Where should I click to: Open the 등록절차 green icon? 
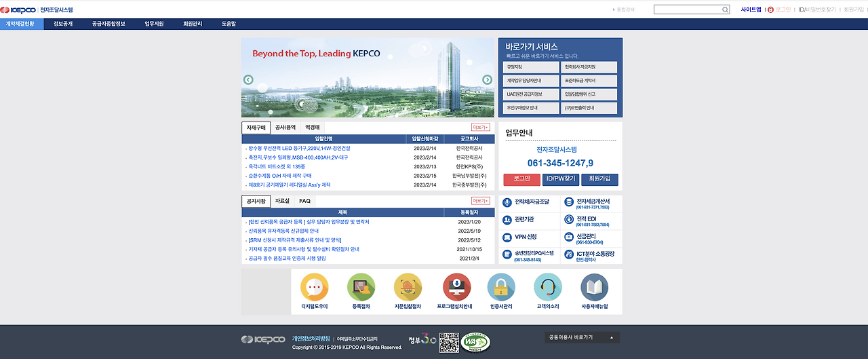click(361, 287)
